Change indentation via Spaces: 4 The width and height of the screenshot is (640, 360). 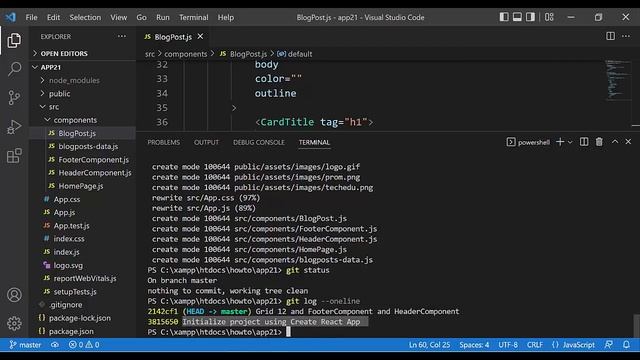pos(474,345)
